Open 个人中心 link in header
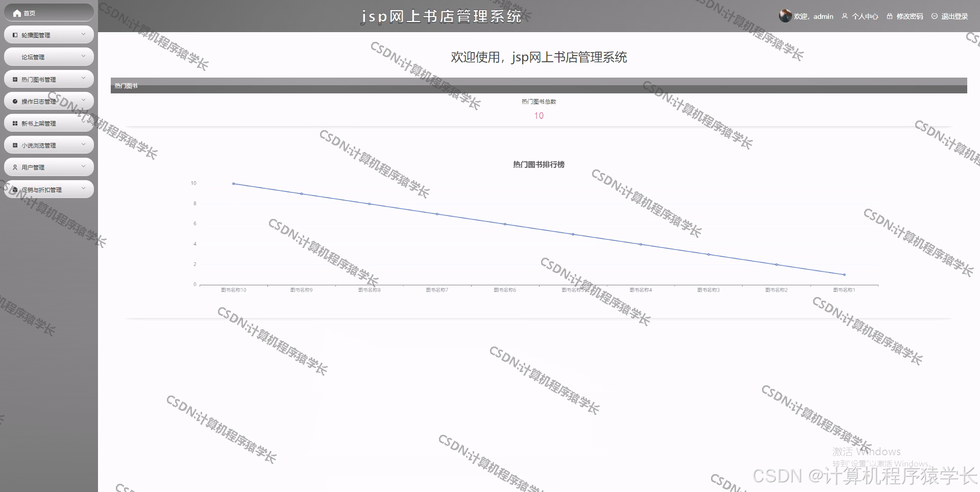The image size is (980, 492). pos(865,16)
